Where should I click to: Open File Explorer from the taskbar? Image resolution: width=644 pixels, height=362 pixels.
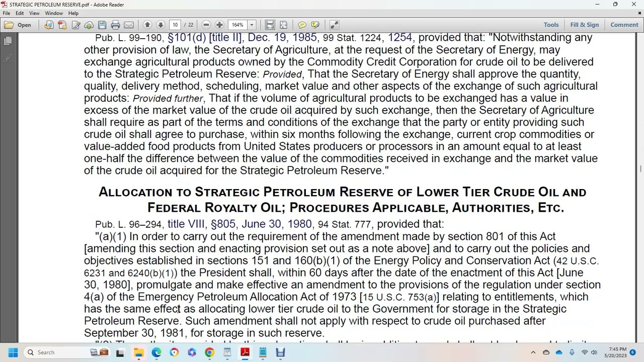coord(138,352)
